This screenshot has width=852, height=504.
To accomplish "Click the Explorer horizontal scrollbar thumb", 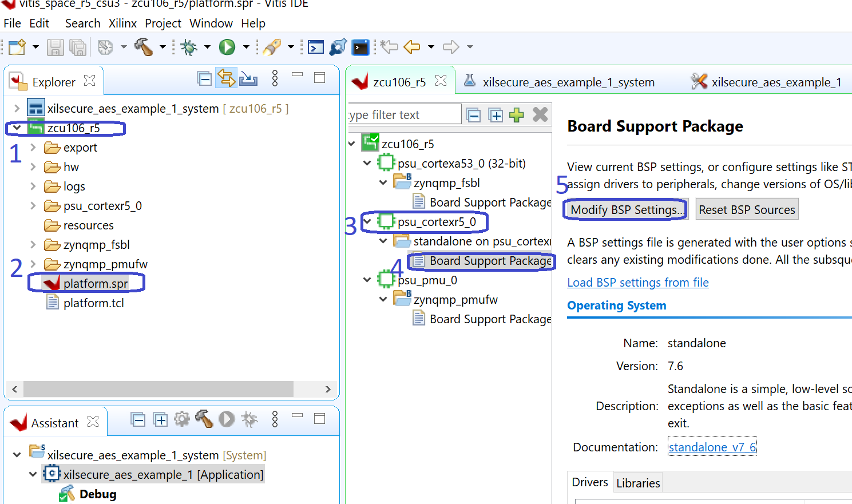I will pyautogui.click(x=158, y=389).
